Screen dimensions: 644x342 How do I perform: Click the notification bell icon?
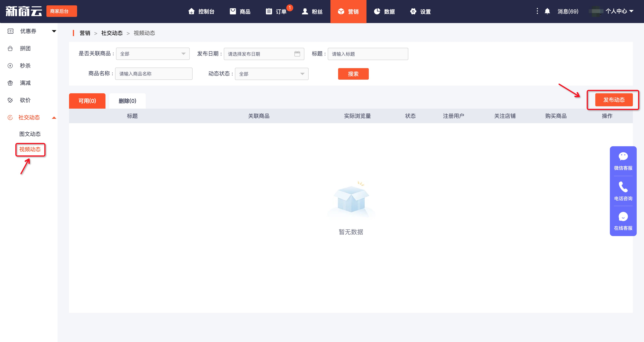pos(547,11)
